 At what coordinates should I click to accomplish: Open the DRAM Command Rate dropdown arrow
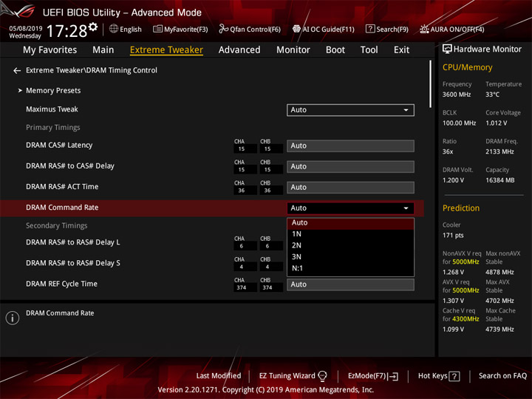[x=406, y=208]
